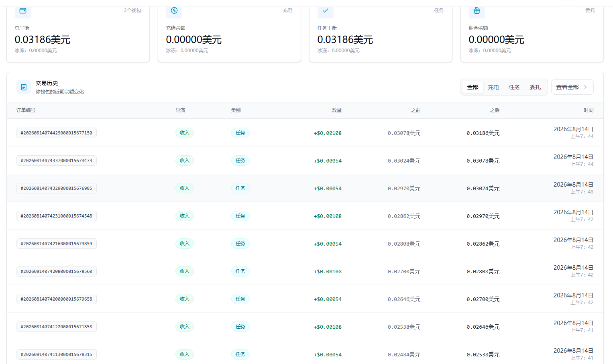Click the 上午7：43 time stamp

tap(582, 192)
